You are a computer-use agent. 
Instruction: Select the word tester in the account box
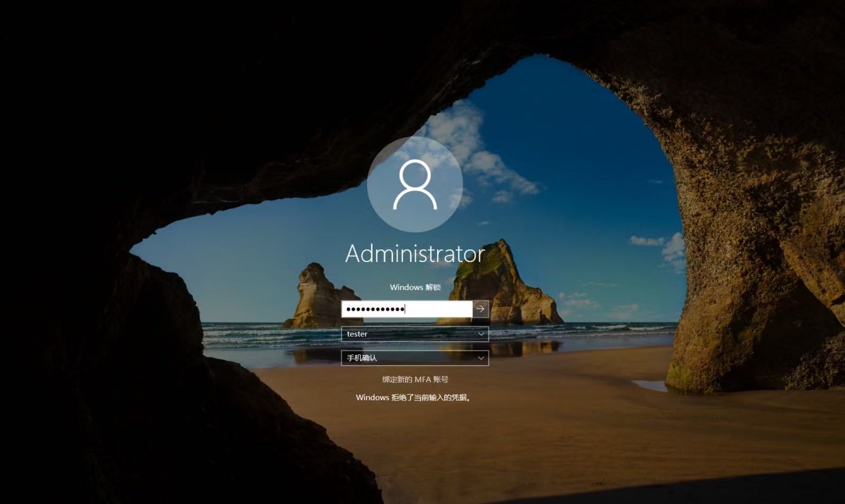click(357, 334)
